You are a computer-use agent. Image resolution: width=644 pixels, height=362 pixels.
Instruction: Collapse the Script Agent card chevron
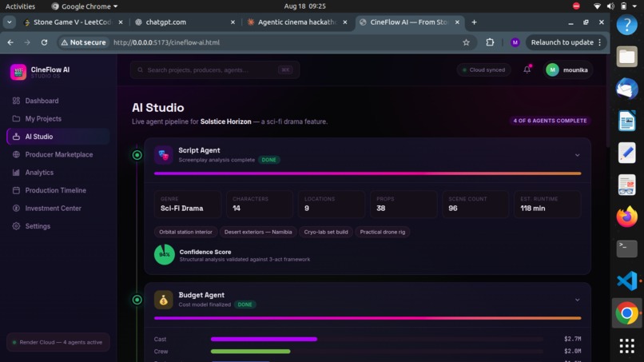tap(577, 155)
